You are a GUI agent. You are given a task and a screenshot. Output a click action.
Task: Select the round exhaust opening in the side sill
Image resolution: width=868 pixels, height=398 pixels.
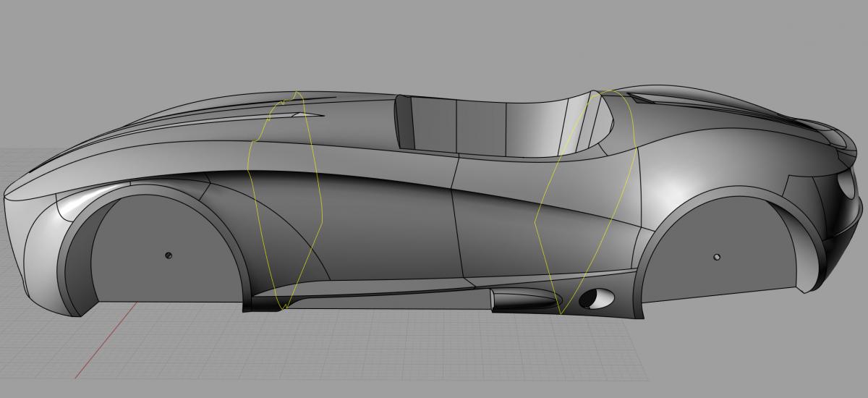click(x=596, y=298)
